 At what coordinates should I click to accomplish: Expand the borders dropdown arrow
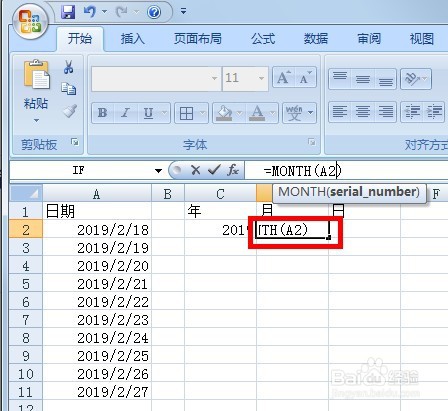(x=203, y=113)
